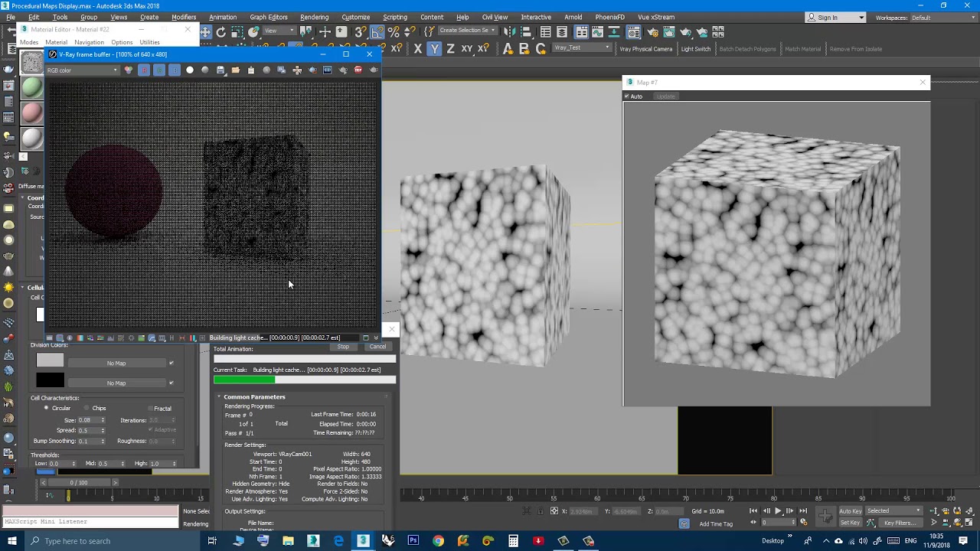Viewport: 980px width, 551px height.
Task: Open Calculator from Windows taskbar
Action: coord(513,541)
